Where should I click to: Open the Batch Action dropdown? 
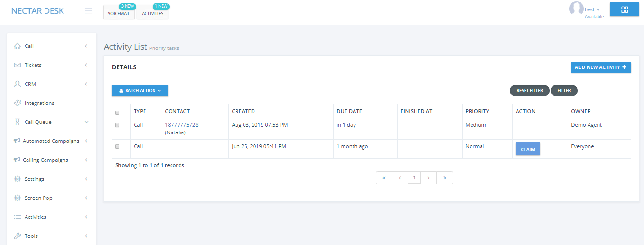[140, 91]
